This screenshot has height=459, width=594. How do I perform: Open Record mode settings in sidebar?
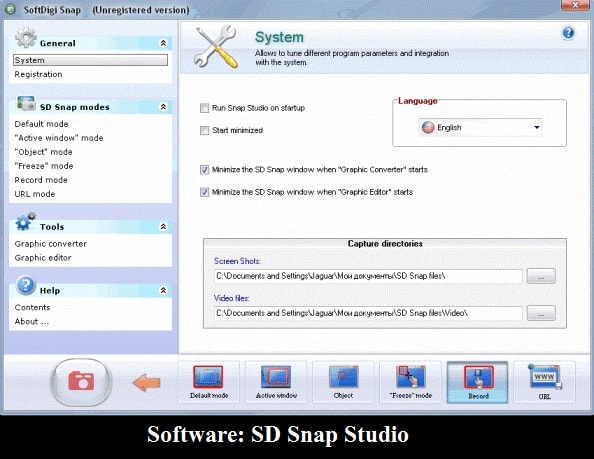(x=41, y=180)
